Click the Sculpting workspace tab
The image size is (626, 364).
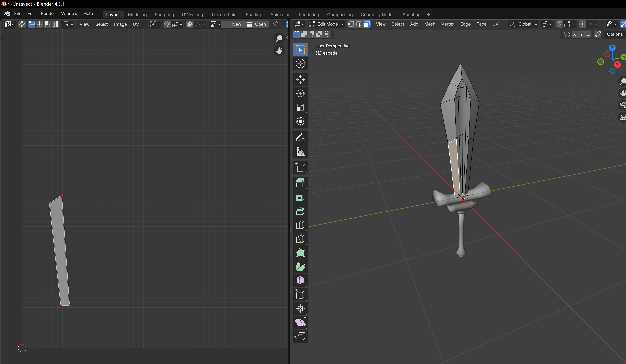click(164, 14)
